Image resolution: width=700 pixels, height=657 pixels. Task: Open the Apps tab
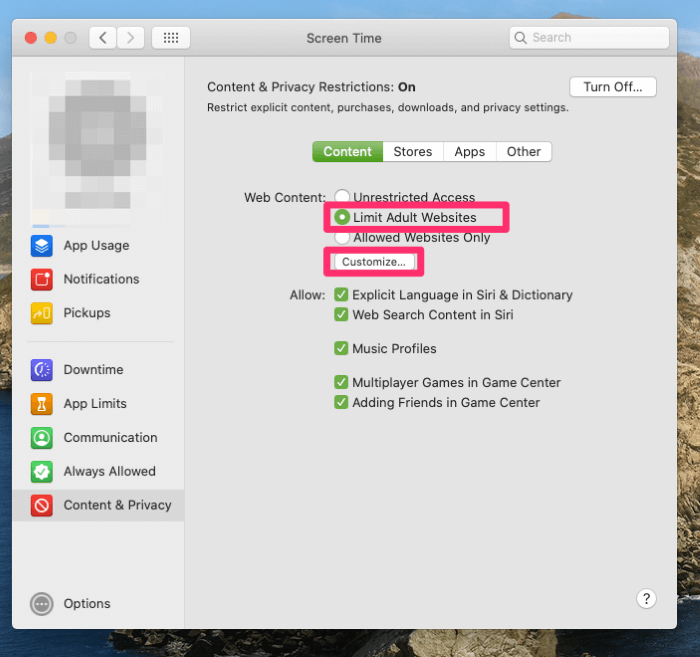pyautogui.click(x=470, y=152)
